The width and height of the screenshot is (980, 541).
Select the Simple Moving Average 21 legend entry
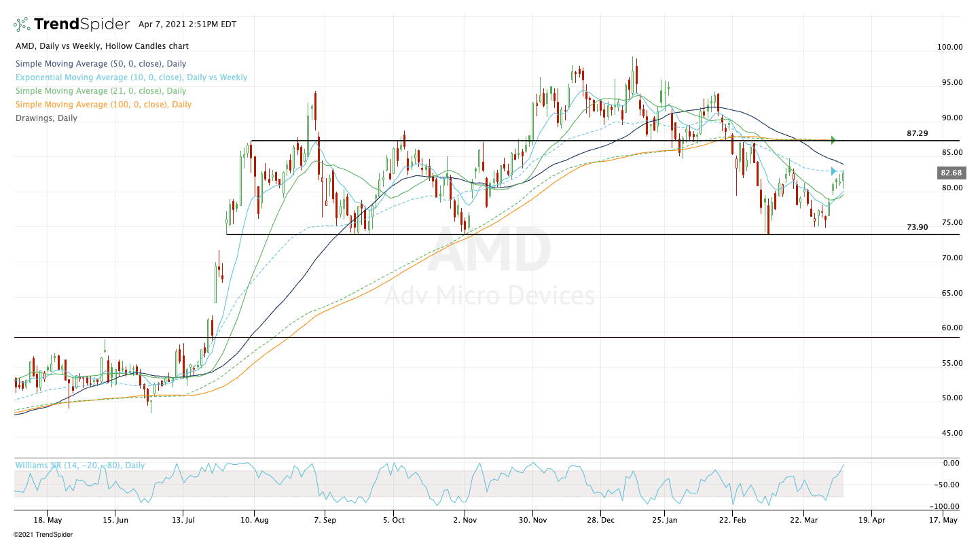click(101, 91)
